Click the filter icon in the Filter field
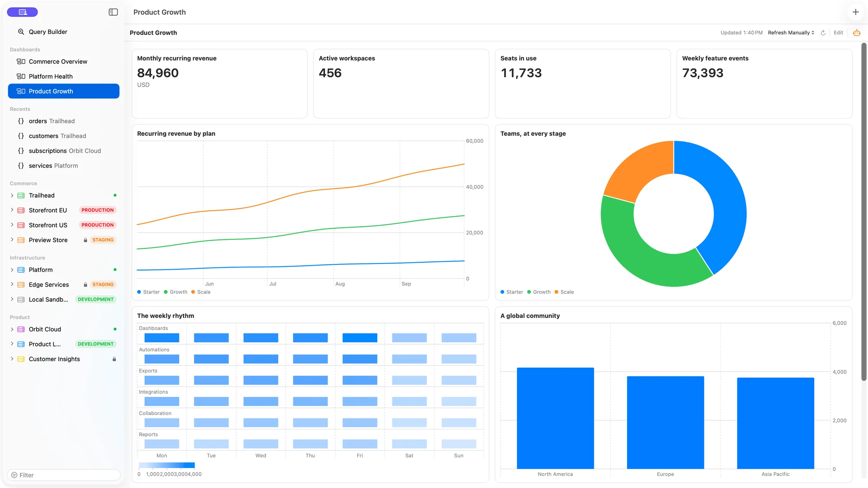 tap(14, 475)
